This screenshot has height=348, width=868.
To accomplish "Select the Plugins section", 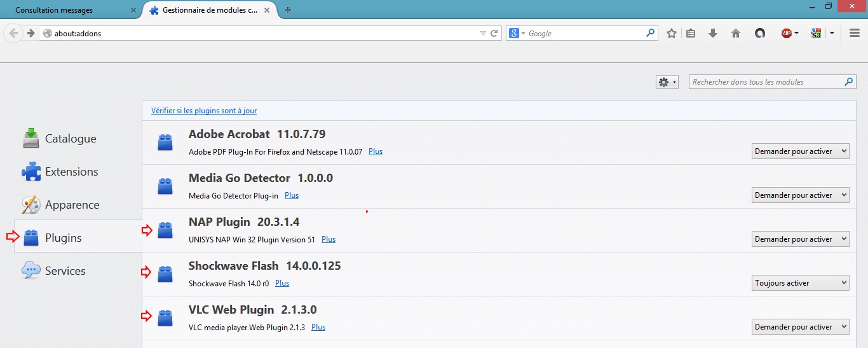I will [78, 237].
